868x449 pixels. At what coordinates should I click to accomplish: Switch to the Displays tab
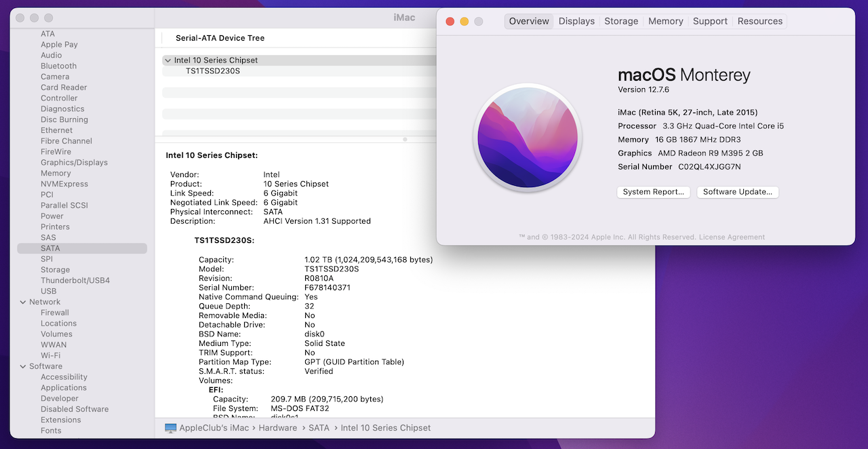(x=576, y=22)
